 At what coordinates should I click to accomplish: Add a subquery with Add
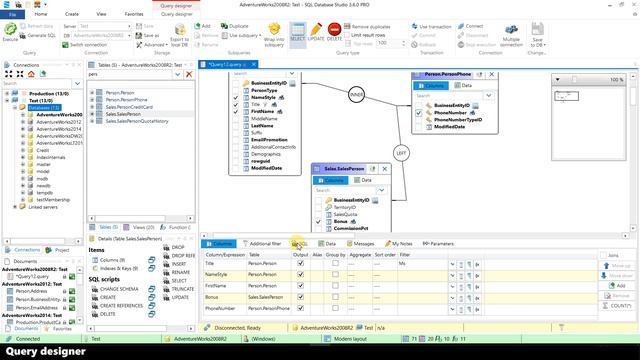click(202, 26)
